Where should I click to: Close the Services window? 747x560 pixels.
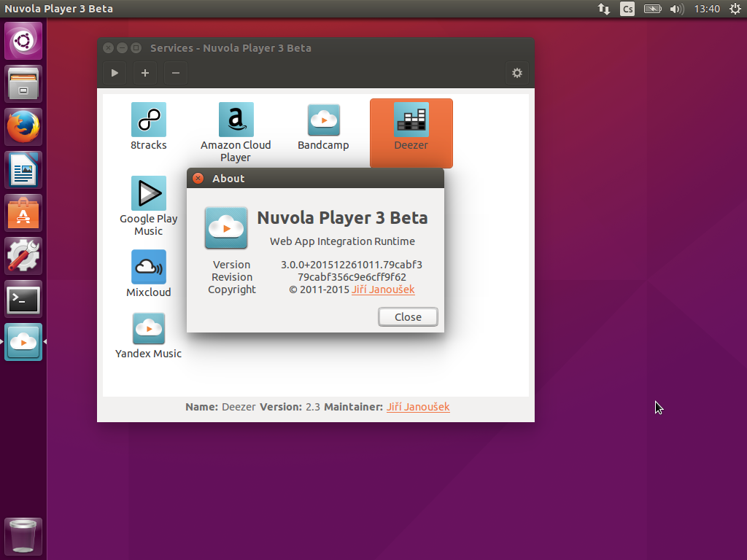coord(109,47)
